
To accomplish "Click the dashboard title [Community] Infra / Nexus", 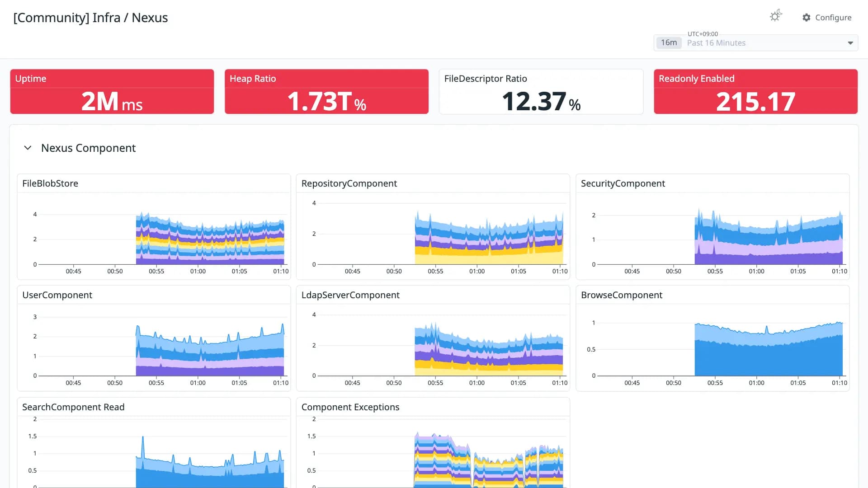I will pos(90,18).
